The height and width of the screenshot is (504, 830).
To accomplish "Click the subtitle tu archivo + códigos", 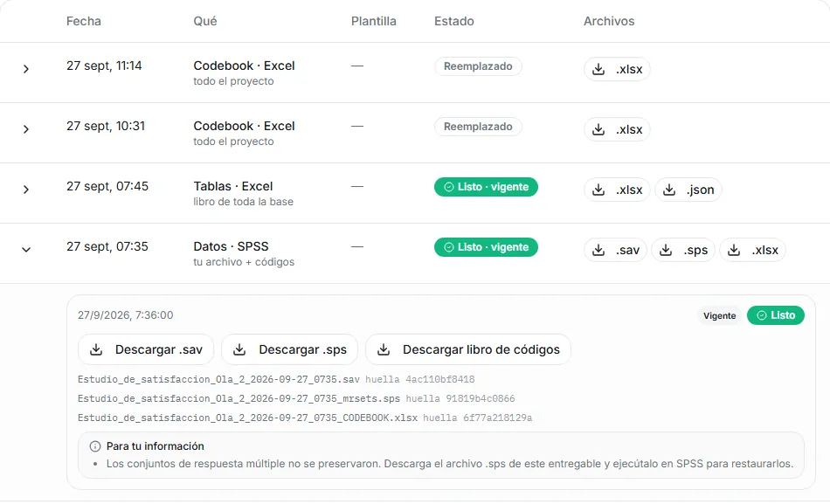I will (244, 262).
